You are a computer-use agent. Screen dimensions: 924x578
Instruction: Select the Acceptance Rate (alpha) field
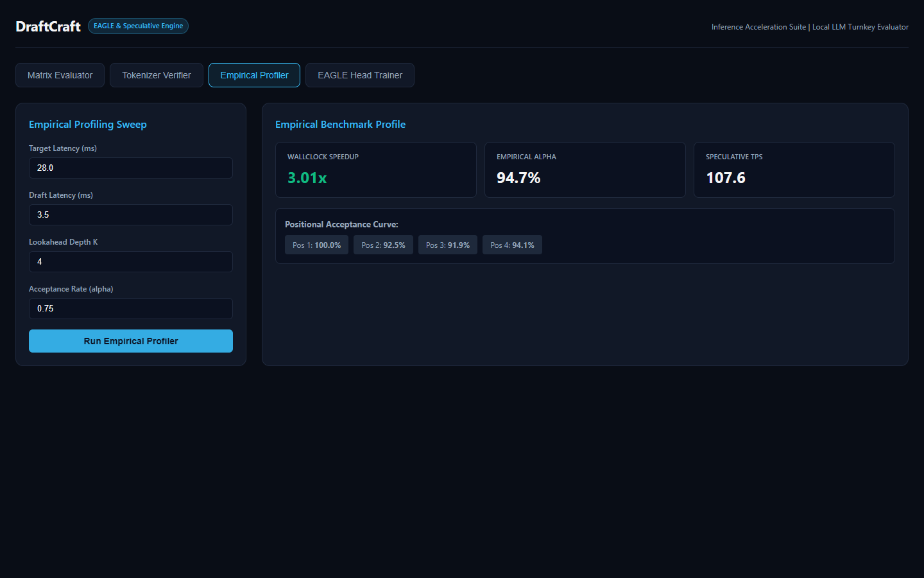point(131,308)
